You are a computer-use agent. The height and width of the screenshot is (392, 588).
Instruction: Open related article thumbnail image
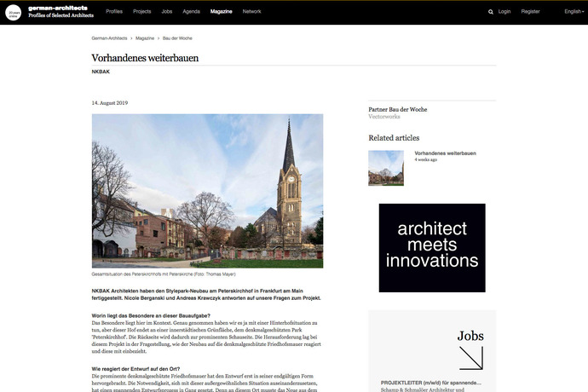click(x=385, y=168)
